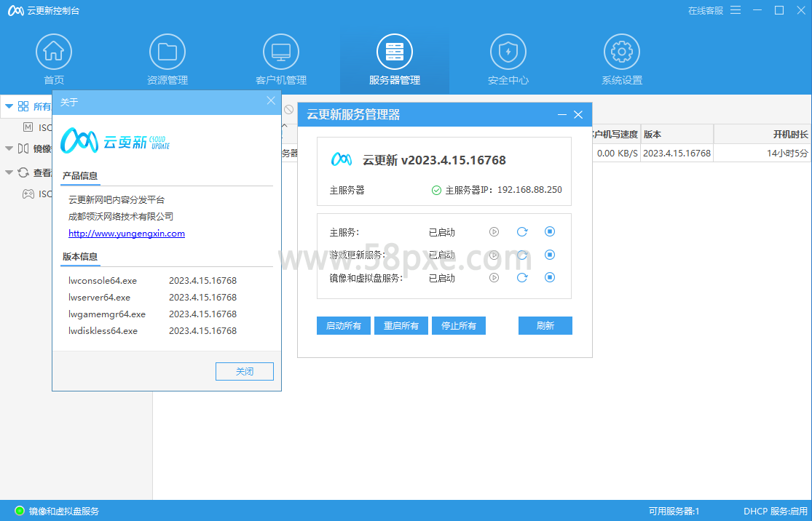
Task: Click the 开机时长 column header
Action: (x=762, y=135)
